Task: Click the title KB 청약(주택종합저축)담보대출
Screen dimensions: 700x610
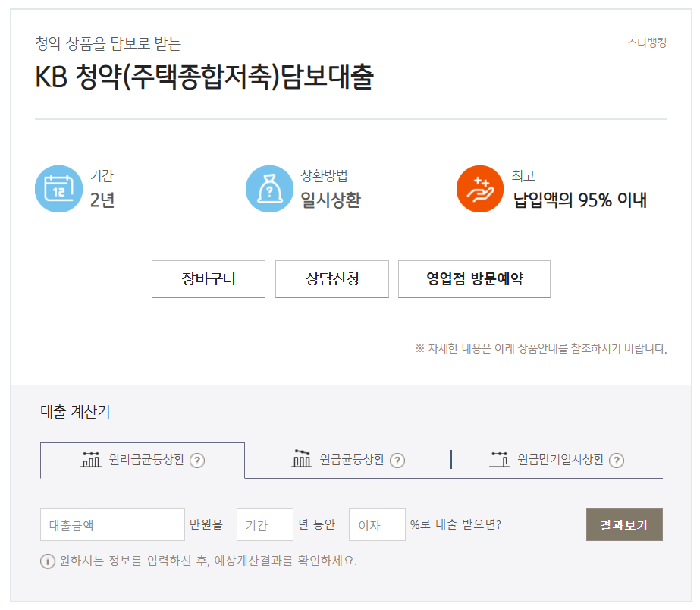Action: (x=204, y=77)
